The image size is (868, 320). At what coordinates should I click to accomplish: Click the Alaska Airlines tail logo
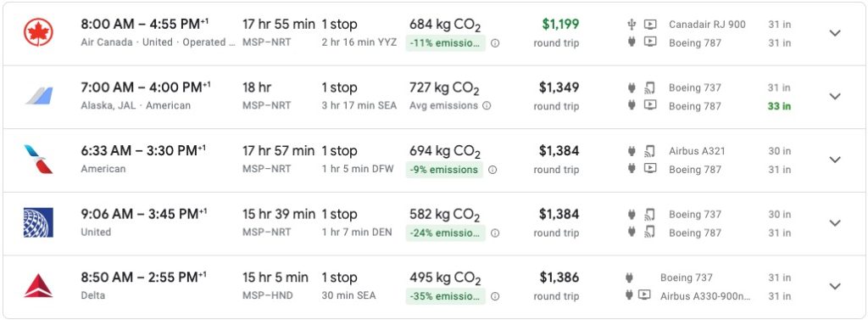39,95
